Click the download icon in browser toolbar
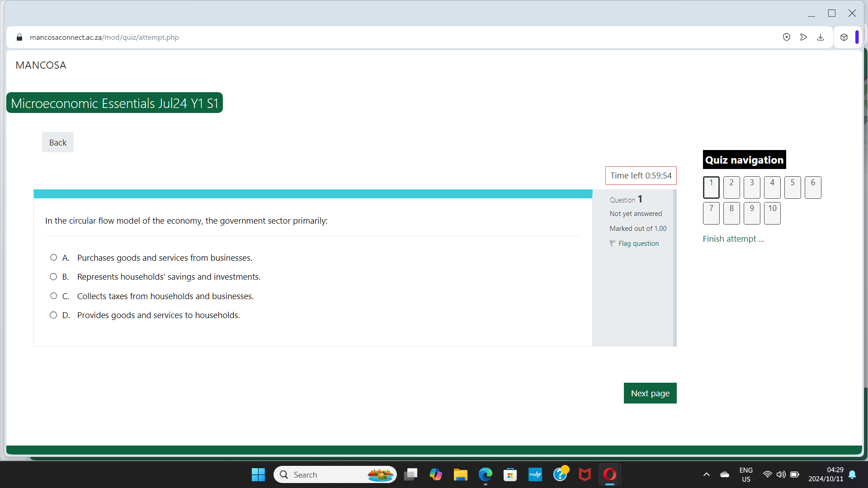The image size is (868, 488). pyautogui.click(x=821, y=37)
